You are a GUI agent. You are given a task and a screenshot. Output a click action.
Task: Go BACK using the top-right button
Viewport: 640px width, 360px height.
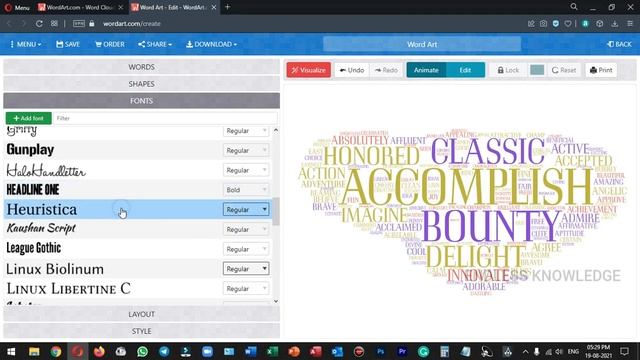click(x=619, y=44)
